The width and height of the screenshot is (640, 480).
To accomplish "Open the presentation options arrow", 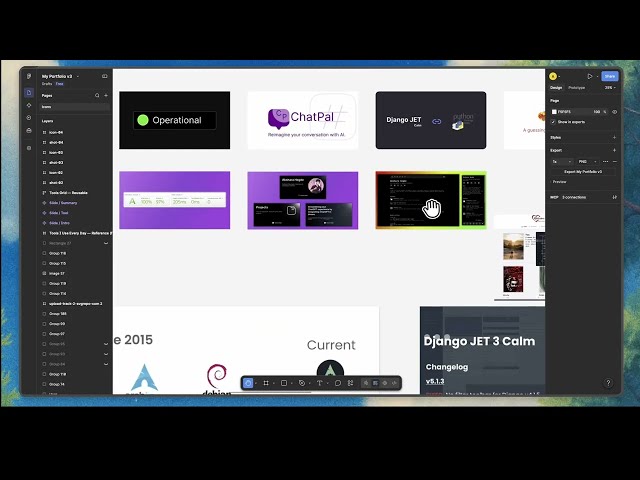I will click(x=597, y=76).
